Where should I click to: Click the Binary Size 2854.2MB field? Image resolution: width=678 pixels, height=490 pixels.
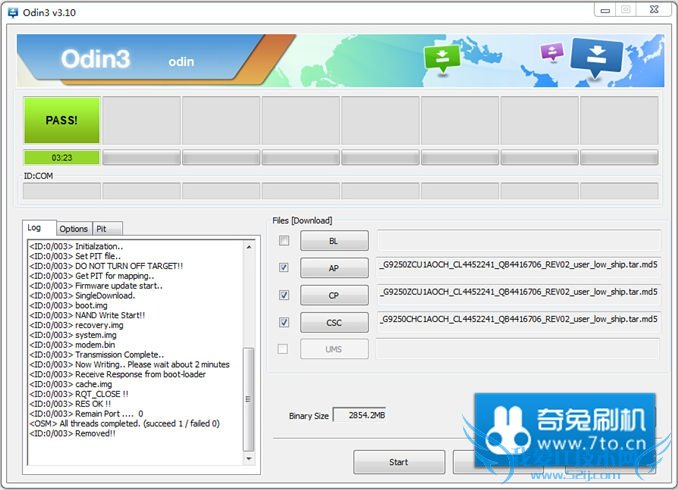[359, 415]
